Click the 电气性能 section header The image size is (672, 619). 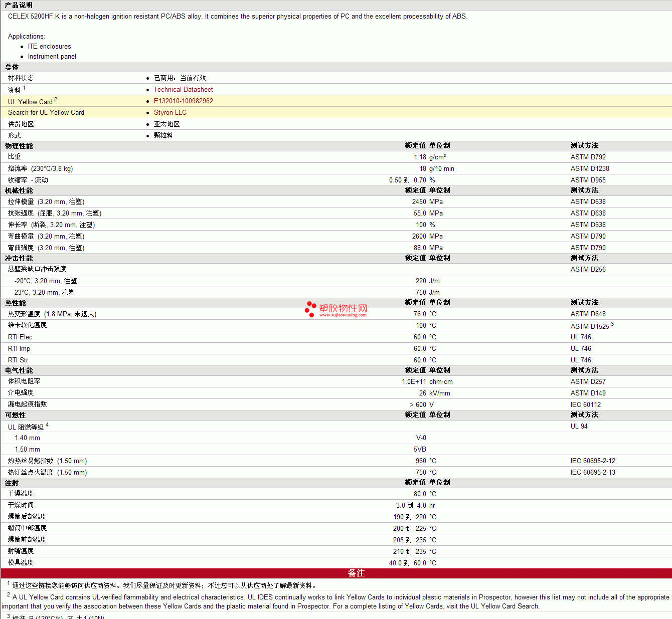tap(19, 370)
